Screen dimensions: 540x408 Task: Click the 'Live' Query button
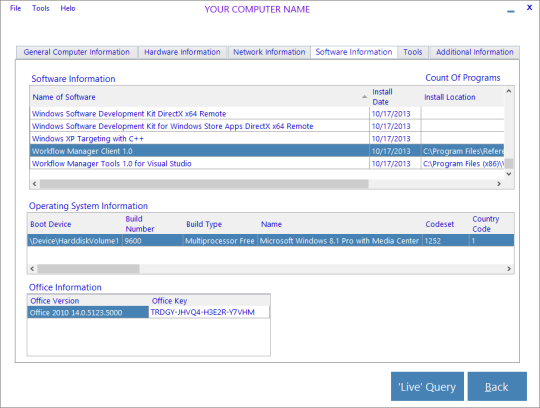click(427, 386)
